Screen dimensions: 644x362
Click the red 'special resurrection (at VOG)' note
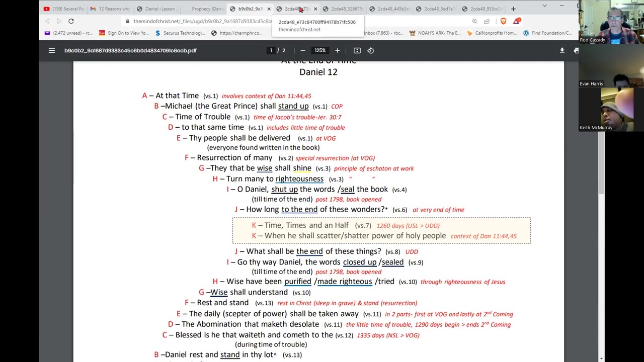click(x=335, y=158)
